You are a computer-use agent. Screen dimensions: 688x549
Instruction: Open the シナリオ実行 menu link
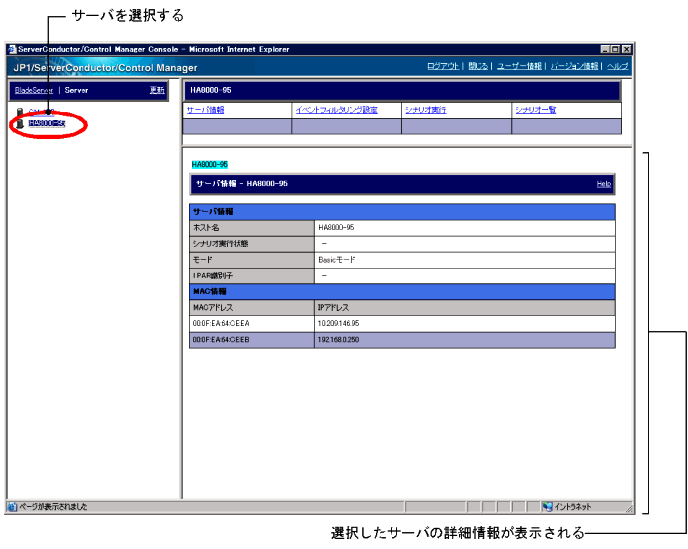point(426,110)
